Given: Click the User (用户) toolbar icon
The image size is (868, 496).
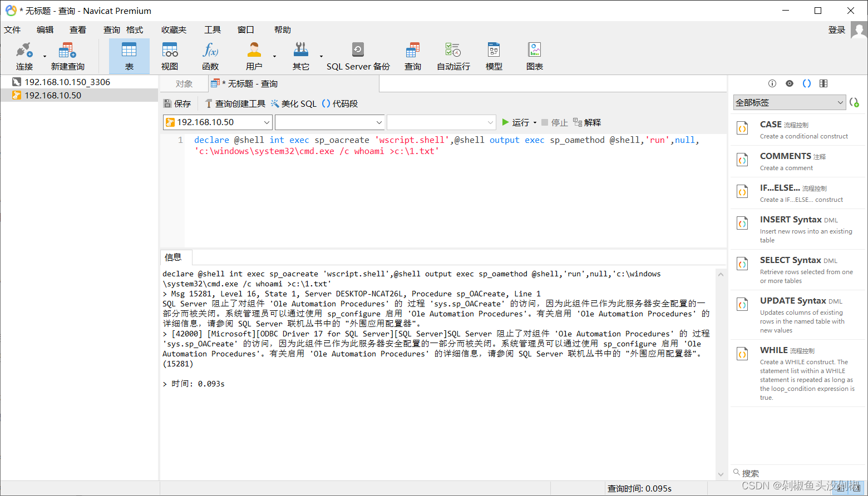Looking at the screenshot, I should 254,56.
